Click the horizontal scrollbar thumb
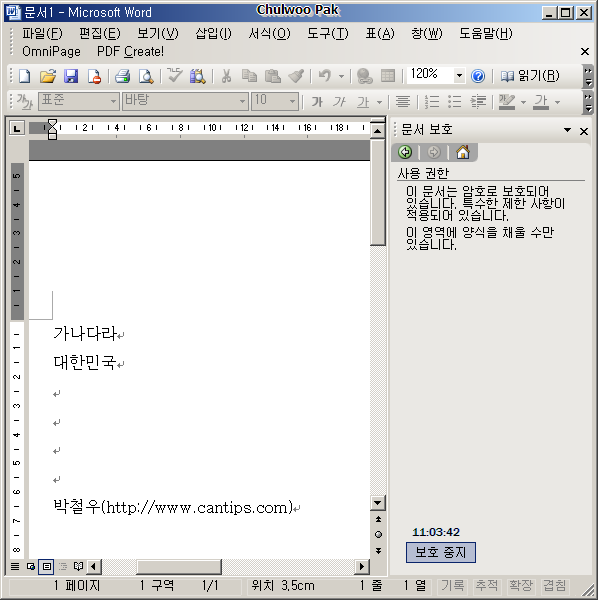The image size is (598, 600). tap(179, 566)
